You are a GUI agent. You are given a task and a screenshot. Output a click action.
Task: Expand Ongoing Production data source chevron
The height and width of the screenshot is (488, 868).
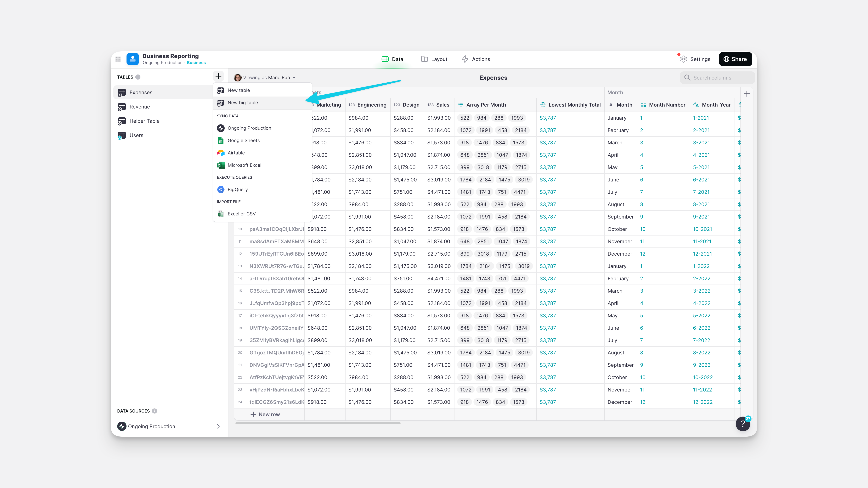coord(218,426)
